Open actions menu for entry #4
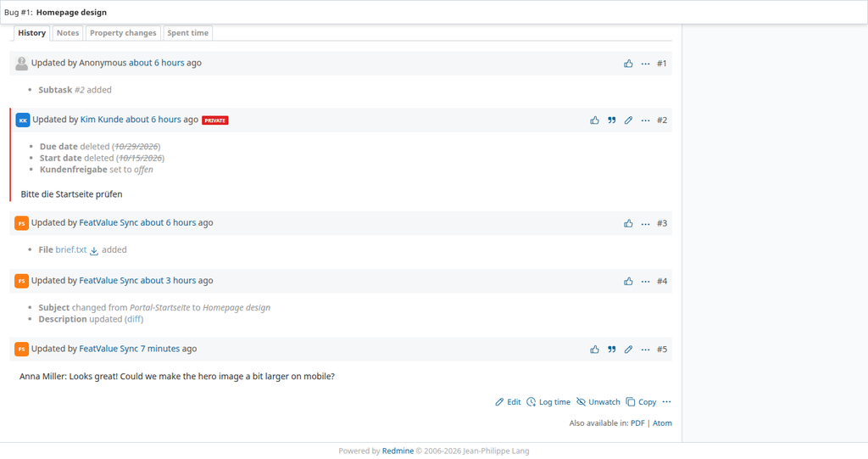 645,281
